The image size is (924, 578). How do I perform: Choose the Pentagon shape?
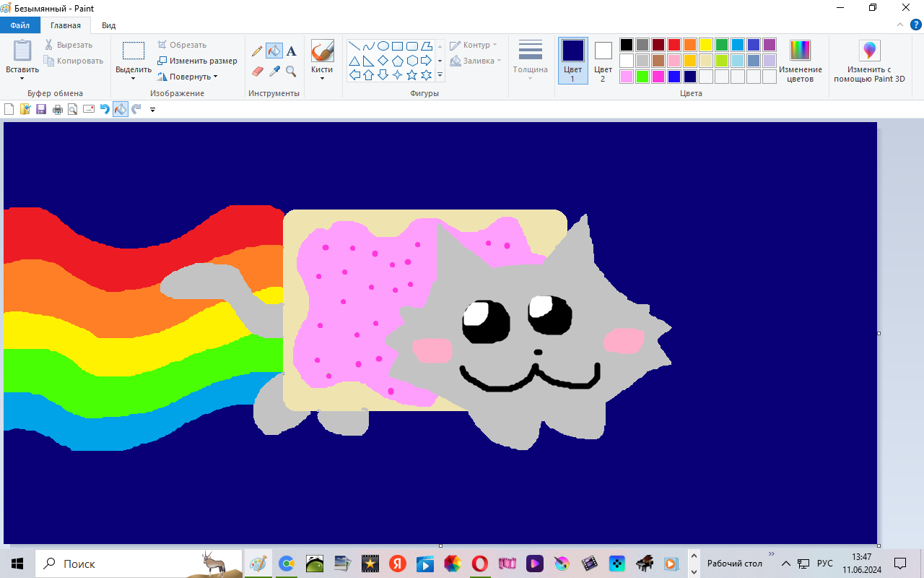[x=397, y=61]
